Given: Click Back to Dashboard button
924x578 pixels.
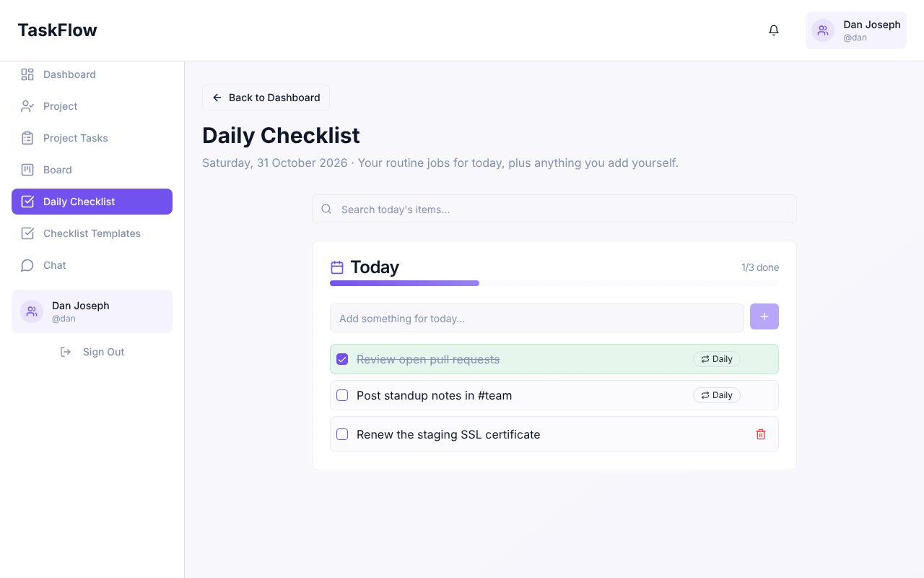Looking at the screenshot, I should point(266,98).
